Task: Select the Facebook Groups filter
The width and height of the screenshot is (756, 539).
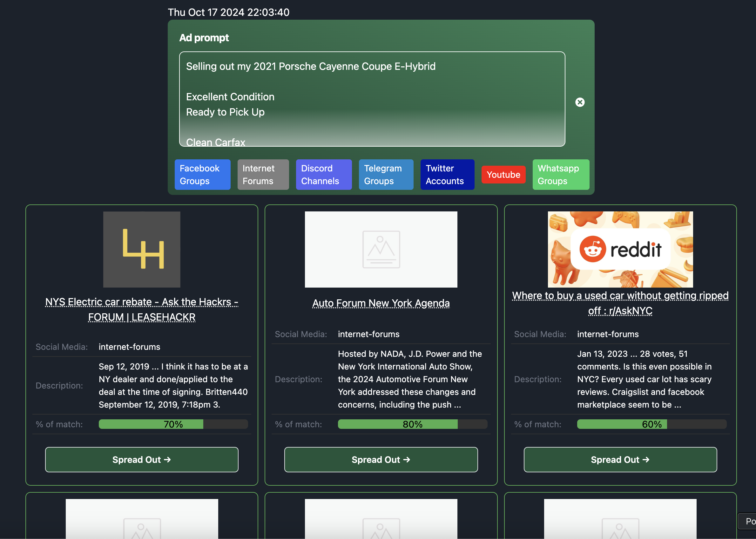Action: pyautogui.click(x=202, y=175)
